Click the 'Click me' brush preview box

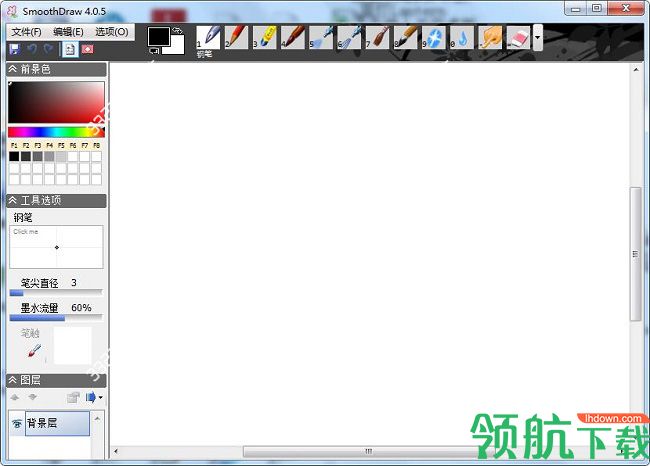point(56,247)
